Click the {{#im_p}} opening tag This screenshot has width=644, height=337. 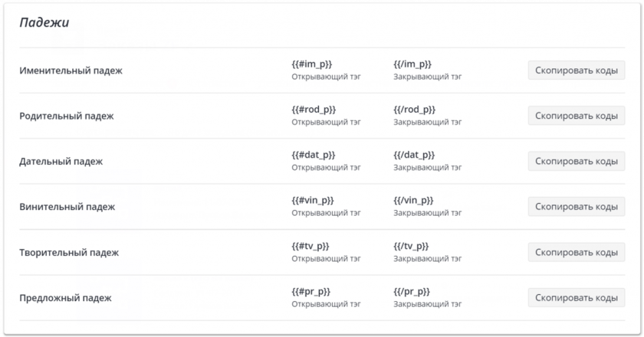[x=311, y=64]
